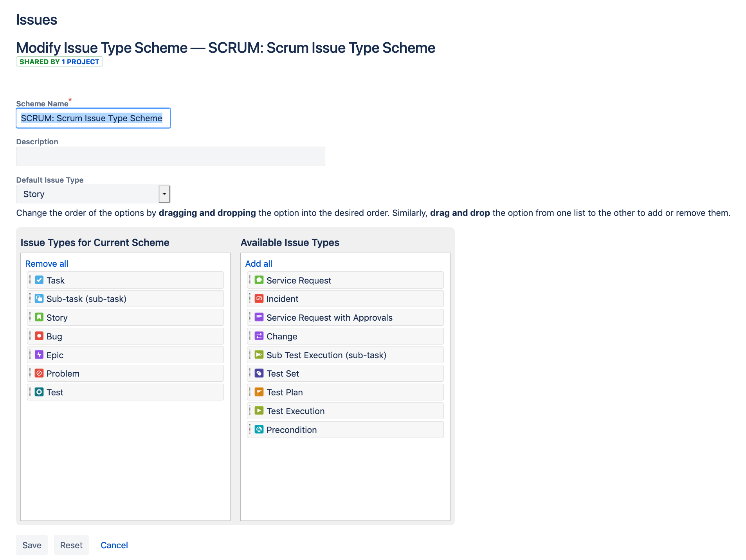Click the Story bookmark icon
This screenshot has height=560, width=746.
pos(39,317)
